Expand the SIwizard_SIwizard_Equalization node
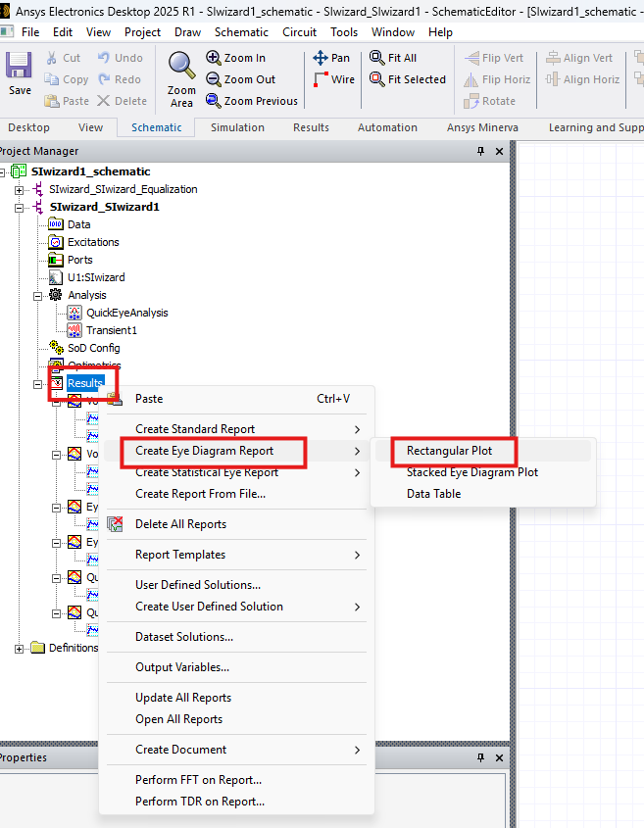Screen dimensions: 644x828 pyautogui.click(x=19, y=190)
